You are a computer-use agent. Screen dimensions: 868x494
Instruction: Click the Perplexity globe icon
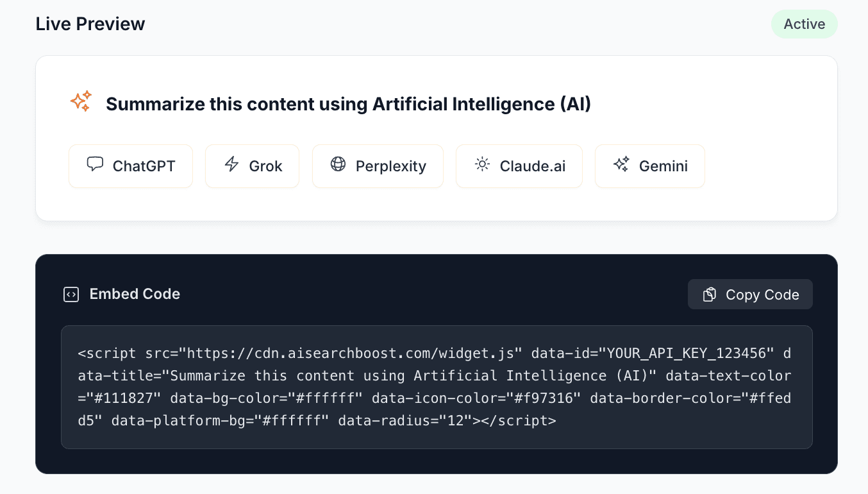[x=338, y=165]
